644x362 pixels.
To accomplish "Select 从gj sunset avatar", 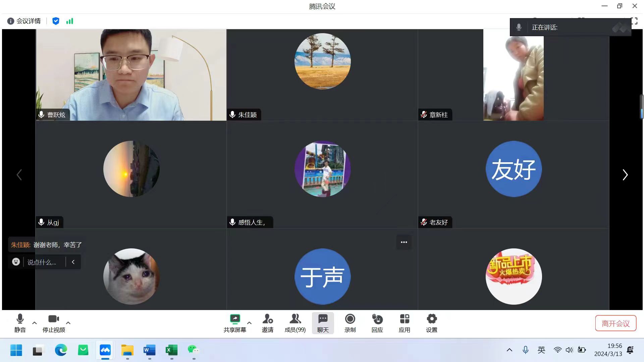I will click(131, 169).
